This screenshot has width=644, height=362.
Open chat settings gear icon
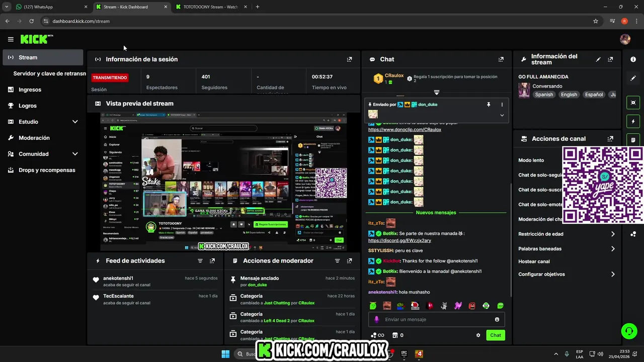[478, 335]
